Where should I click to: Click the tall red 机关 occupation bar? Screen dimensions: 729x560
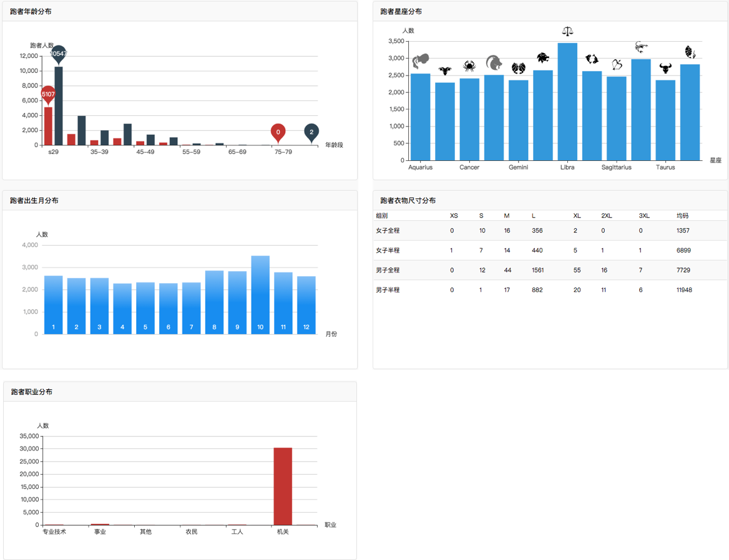tap(283, 486)
